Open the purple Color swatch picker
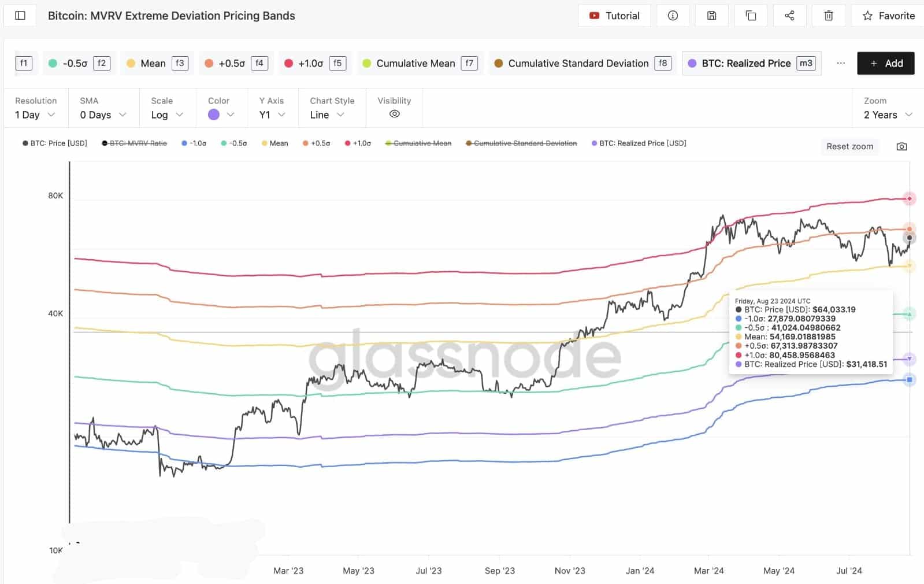This screenshot has width=924, height=584. pyautogui.click(x=221, y=114)
